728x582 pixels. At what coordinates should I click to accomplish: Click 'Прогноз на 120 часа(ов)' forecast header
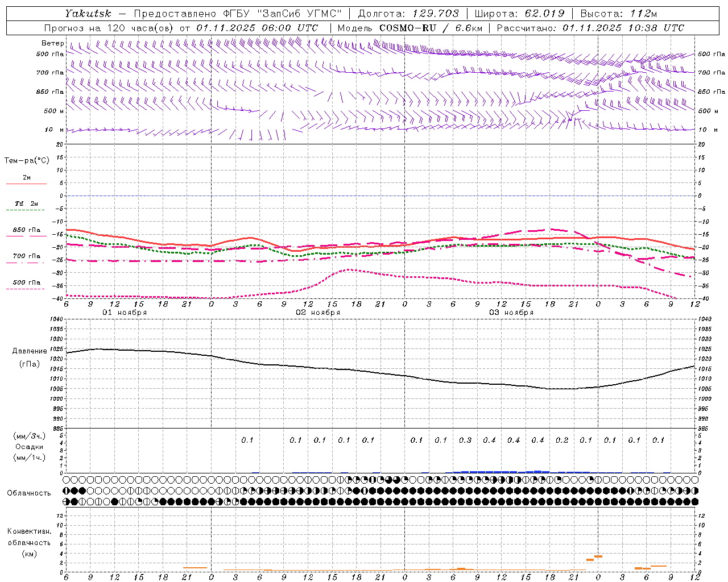point(110,28)
